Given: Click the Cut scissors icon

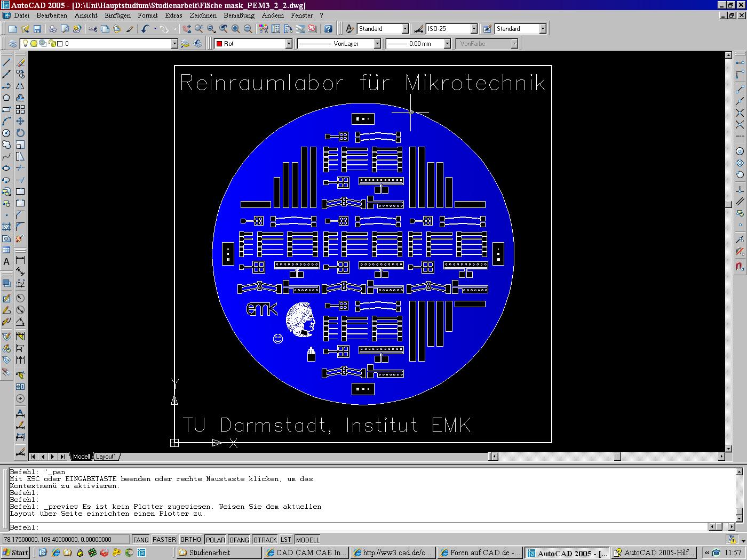Looking at the screenshot, I should 93,29.
